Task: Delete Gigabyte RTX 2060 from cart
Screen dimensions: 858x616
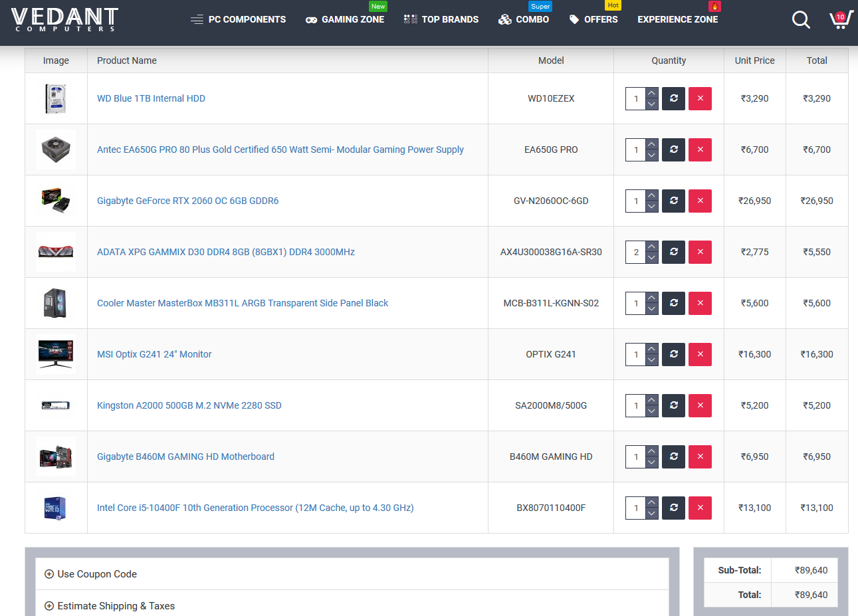Action: pyautogui.click(x=700, y=201)
